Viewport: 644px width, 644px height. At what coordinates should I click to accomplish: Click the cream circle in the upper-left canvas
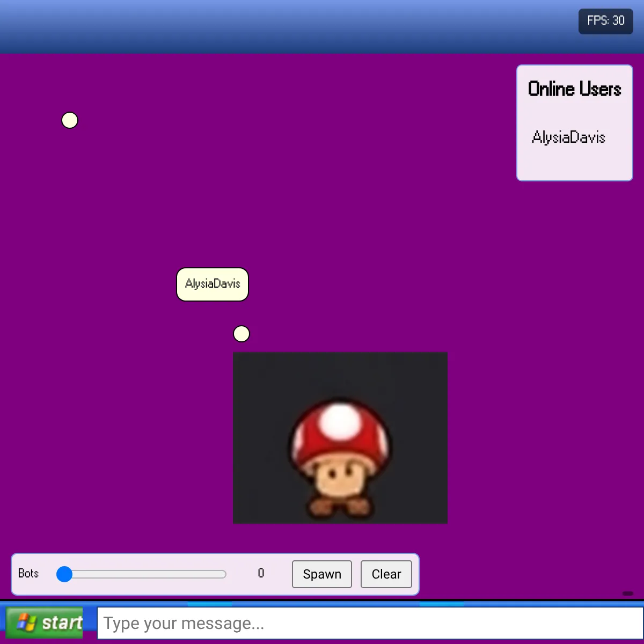coord(70,120)
